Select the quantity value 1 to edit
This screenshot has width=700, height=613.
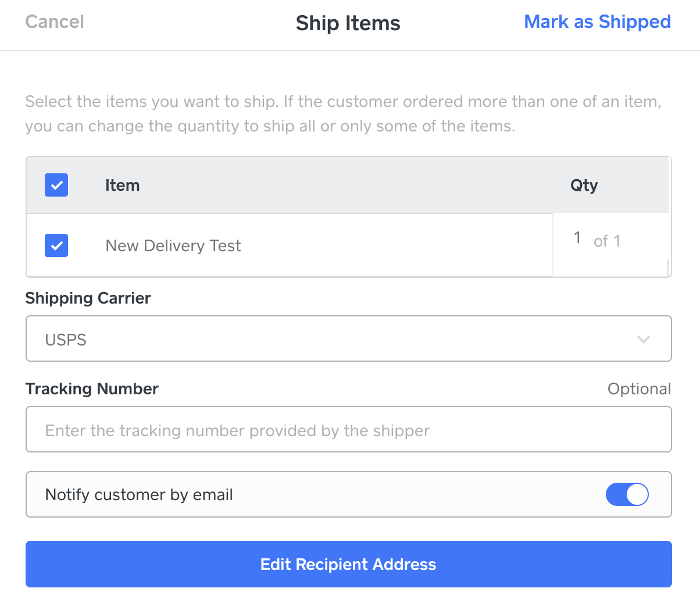[577, 238]
